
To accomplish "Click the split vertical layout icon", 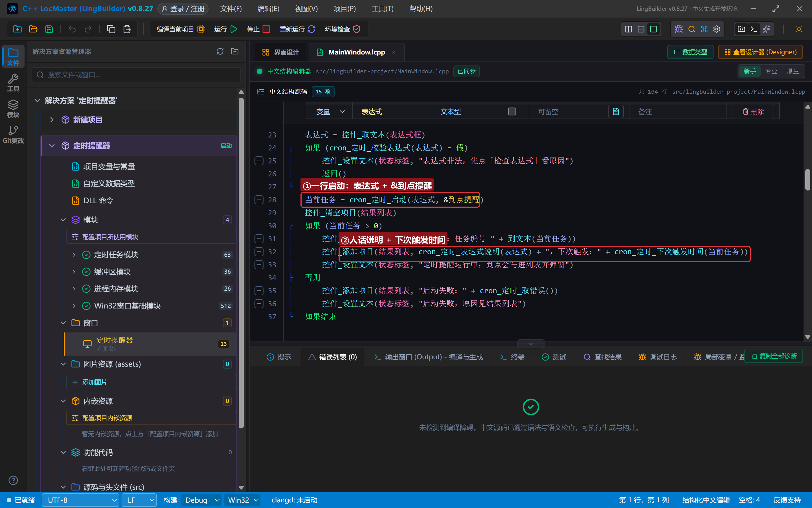I will coord(629,29).
